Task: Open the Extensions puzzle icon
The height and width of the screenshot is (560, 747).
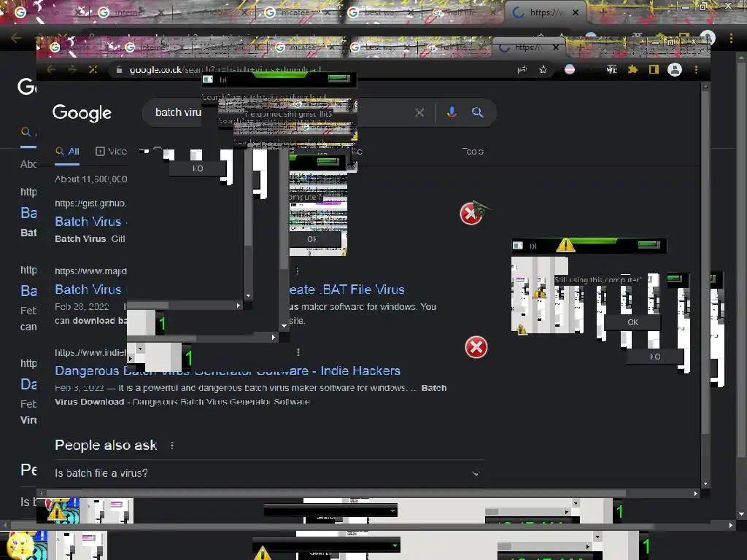Action: [x=632, y=70]
